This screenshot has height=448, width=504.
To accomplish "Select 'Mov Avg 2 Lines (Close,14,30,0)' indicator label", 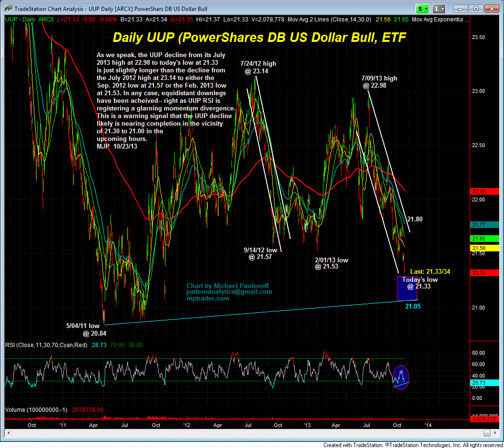I will click(x=330, y=19).
